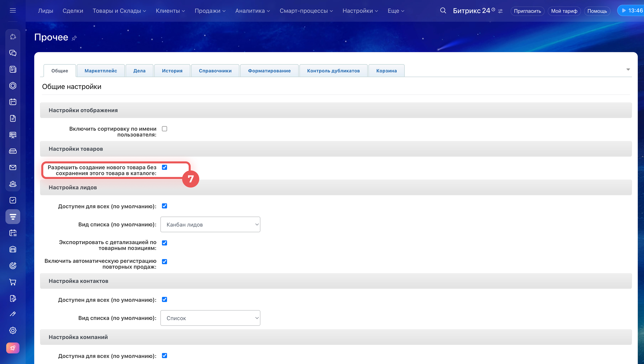Open the Список contacts view dropdown
This screenshot has width=644, height=364.
tap(210, 318)
